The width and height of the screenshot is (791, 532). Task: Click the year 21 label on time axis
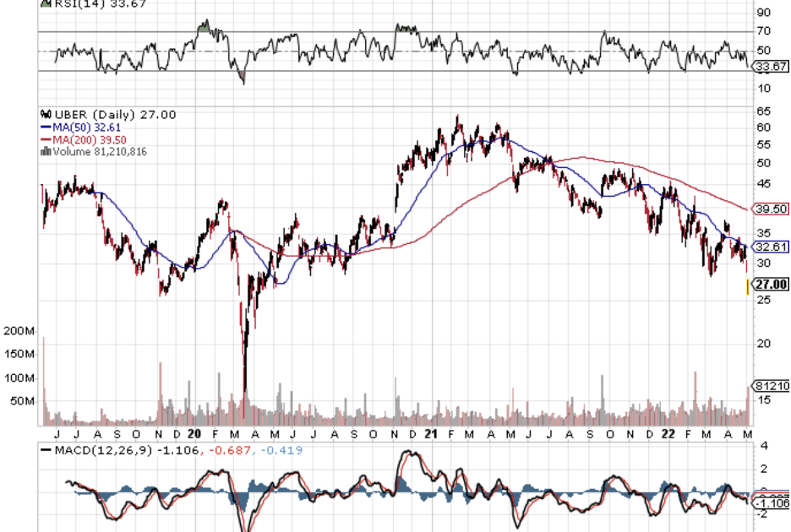click(431, 434)
